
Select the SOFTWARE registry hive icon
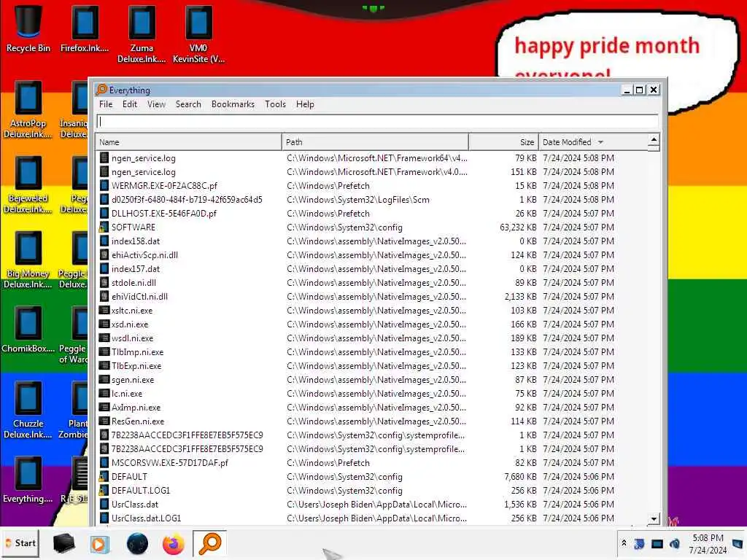tap(104, 227)
